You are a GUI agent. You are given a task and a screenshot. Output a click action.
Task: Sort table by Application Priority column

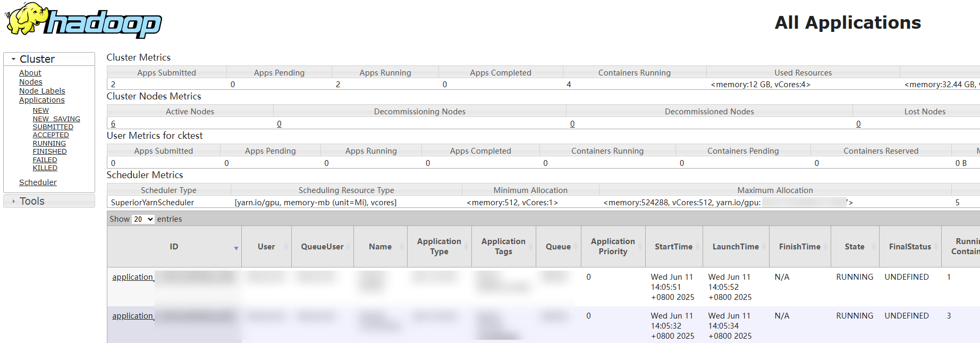(x=613, y=247)
